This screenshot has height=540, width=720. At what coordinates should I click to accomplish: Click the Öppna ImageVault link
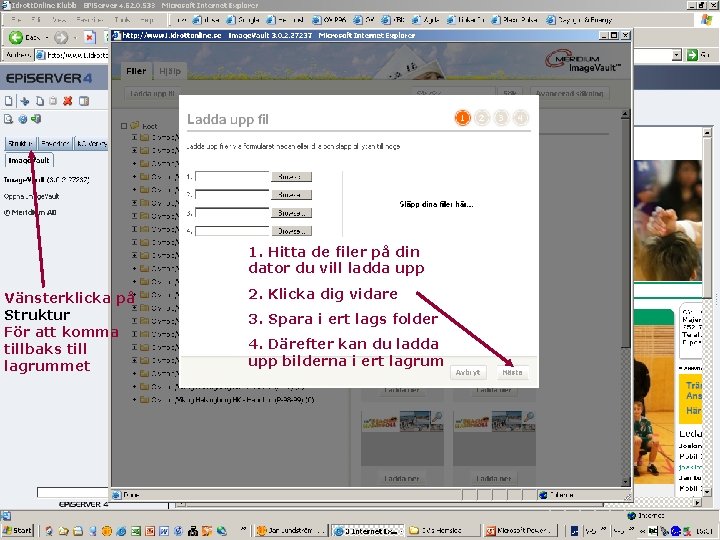pos(31,196)
